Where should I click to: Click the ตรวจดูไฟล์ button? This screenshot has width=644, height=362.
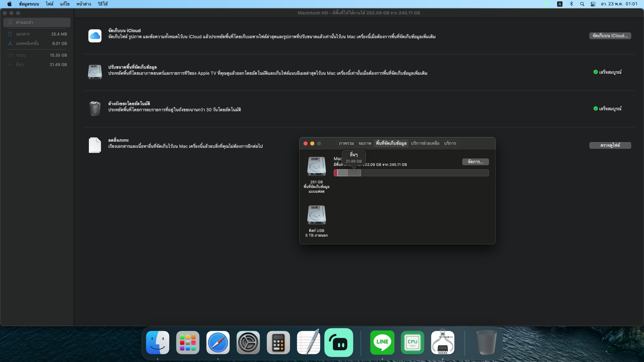tap(610, 145)
